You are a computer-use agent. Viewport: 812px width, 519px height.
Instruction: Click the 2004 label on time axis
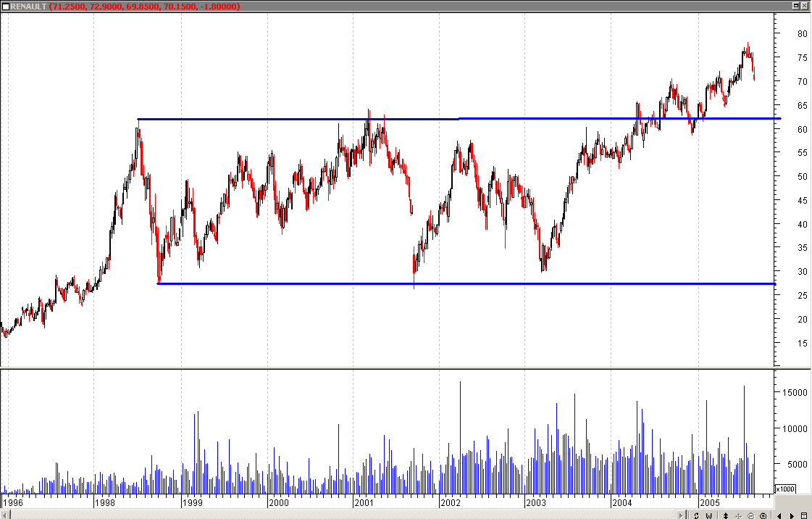pyautogui.click(x=622, y=502)
